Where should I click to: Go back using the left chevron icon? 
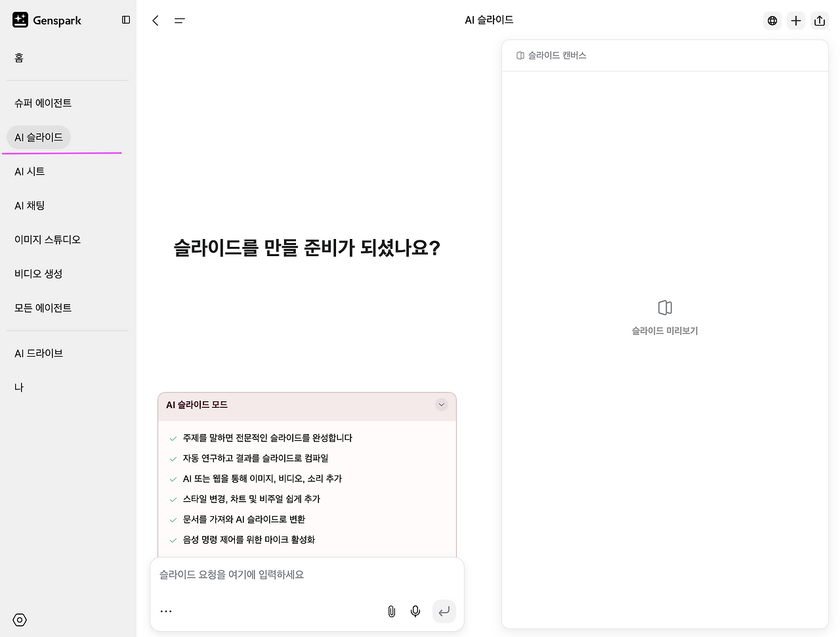(x=155, y=20)
